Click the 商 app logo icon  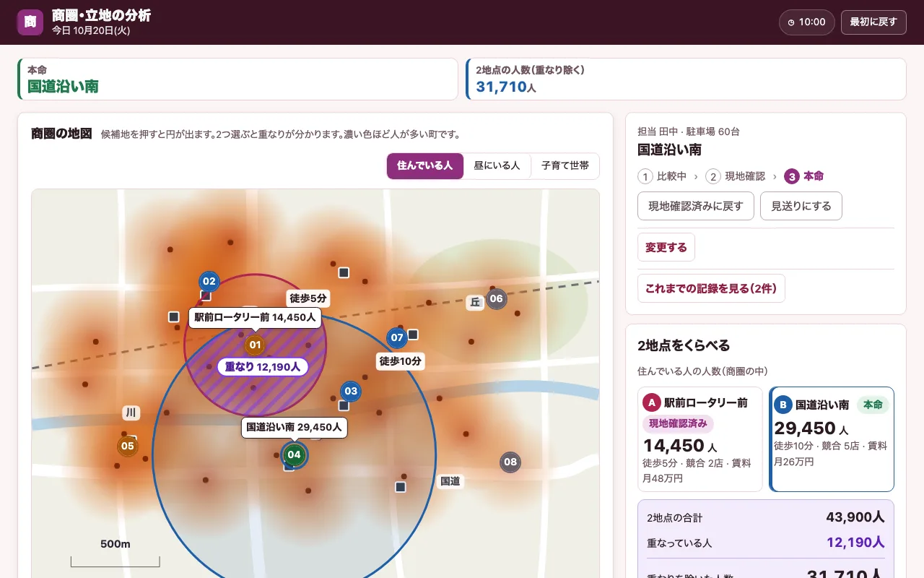(30, 22)
